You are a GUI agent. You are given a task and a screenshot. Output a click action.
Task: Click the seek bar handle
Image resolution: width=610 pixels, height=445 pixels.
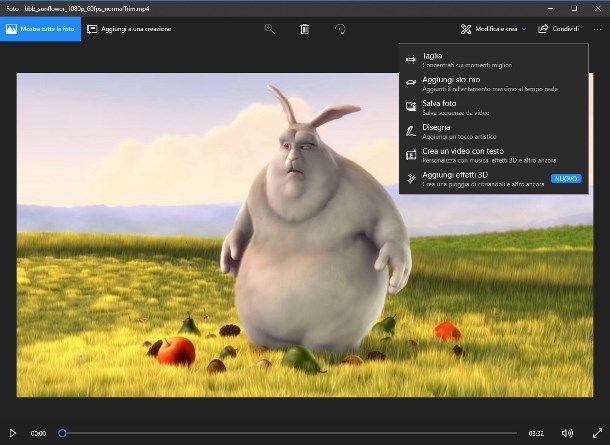click(62, 433)
